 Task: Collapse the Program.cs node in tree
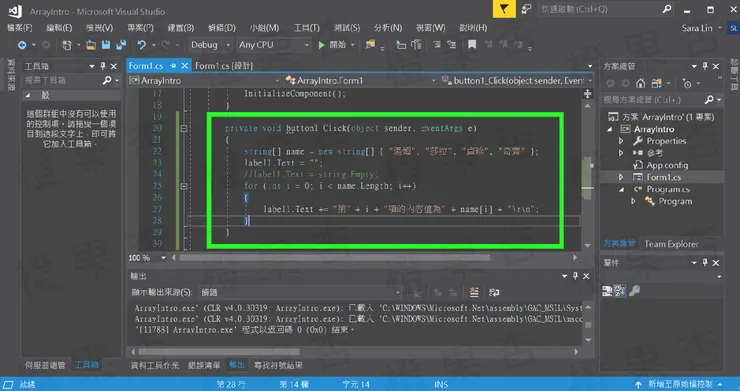tap(621, 189)
